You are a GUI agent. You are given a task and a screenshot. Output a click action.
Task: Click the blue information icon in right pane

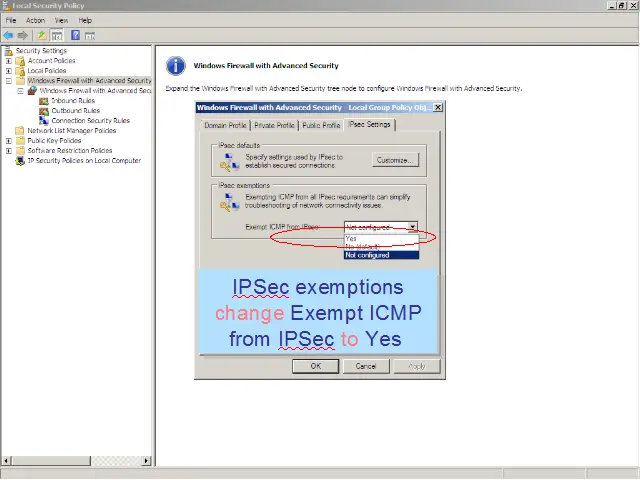(x=176, y=66)
